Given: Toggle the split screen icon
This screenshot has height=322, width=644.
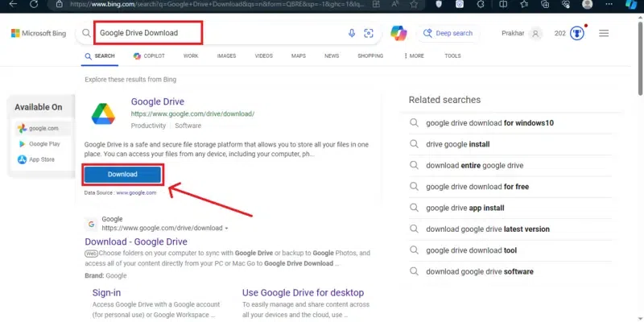Looking at the screenshot, I should point(502,4).
